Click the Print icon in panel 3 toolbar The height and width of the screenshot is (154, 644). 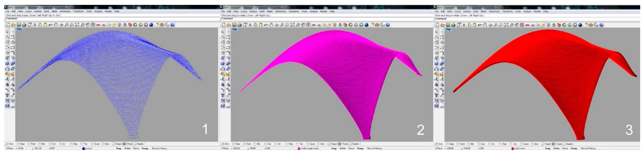click(x=454, y=25)
